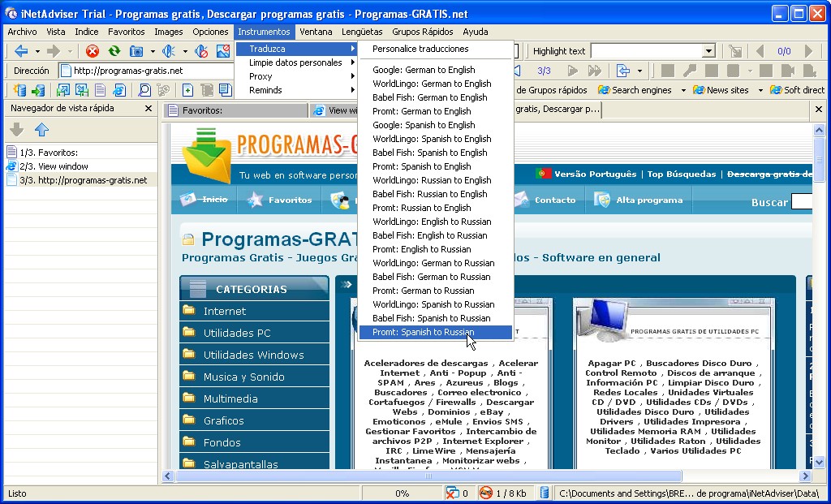This screenshot has height=504, width=831.
Task: Click the Versão Português link
Action: pyautogui.click(x=595, y=174)
